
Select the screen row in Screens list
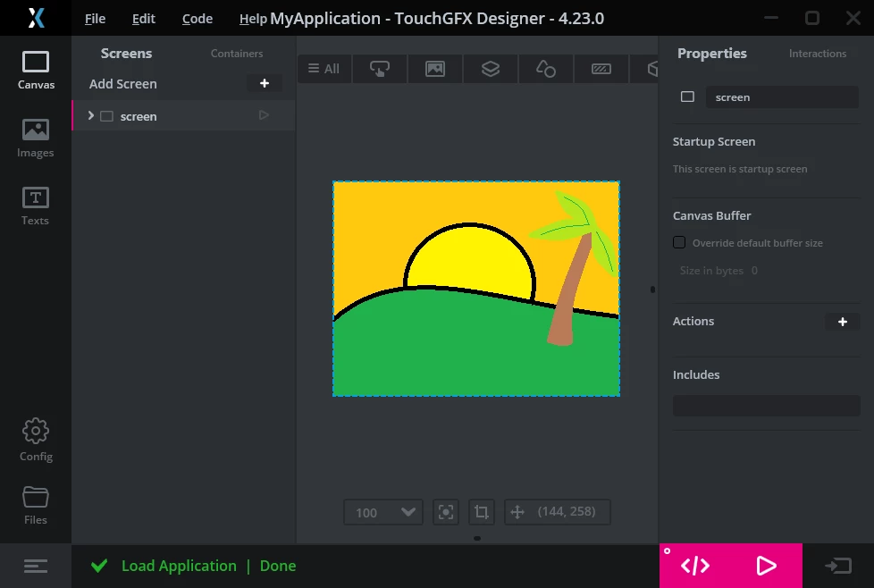point(184,115)
